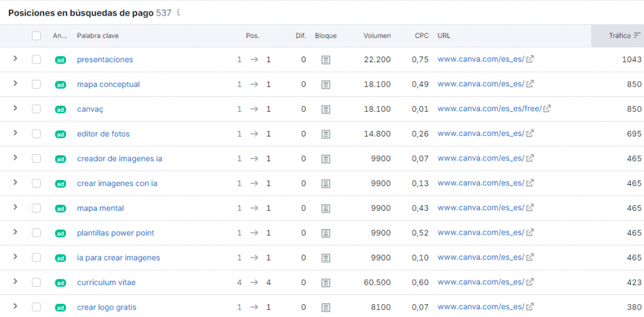Image resolution: width=644 pixels, height=317 pixels.
Task: Check the box for mapa mental row
Action: tap(36, 208)
